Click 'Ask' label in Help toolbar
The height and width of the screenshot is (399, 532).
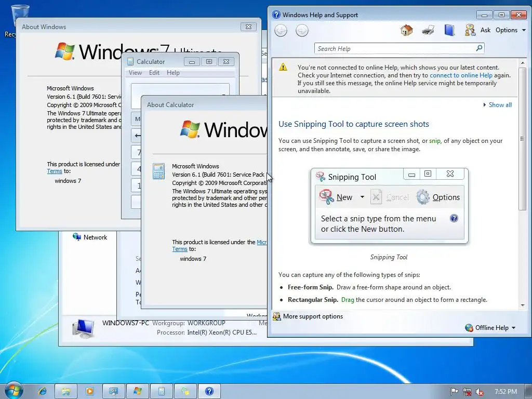[485, 30]
